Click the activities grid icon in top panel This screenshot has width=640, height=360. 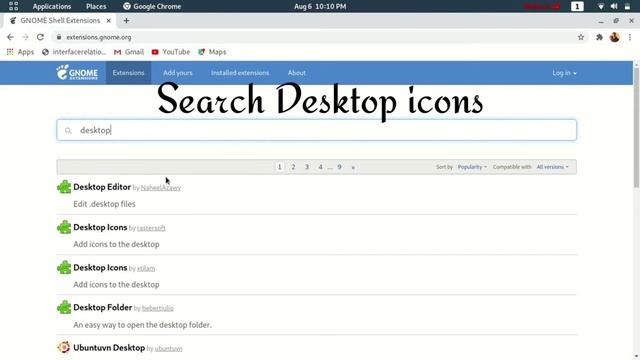pos(13,6)
